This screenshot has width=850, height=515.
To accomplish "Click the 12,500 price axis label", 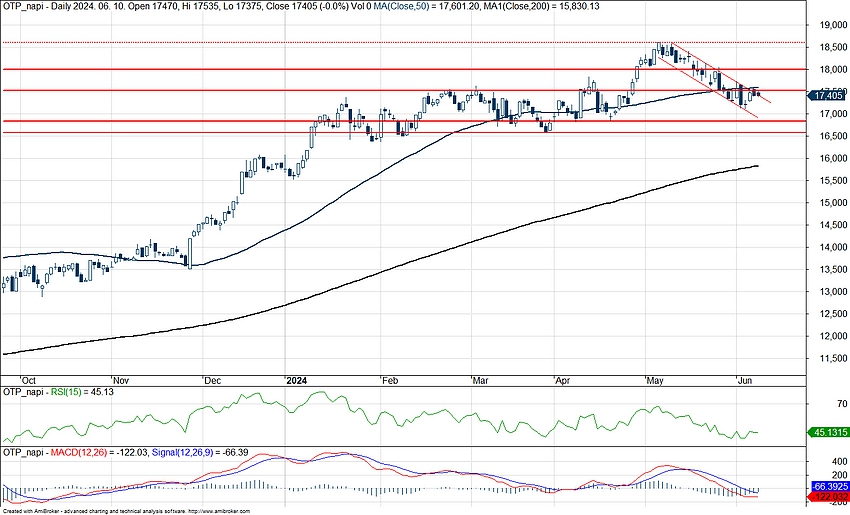I will (832, 314).
